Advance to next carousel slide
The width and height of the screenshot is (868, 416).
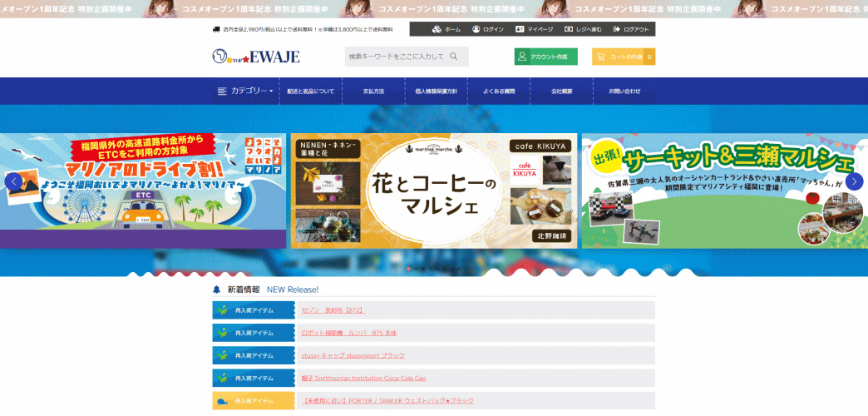[854, 181]
